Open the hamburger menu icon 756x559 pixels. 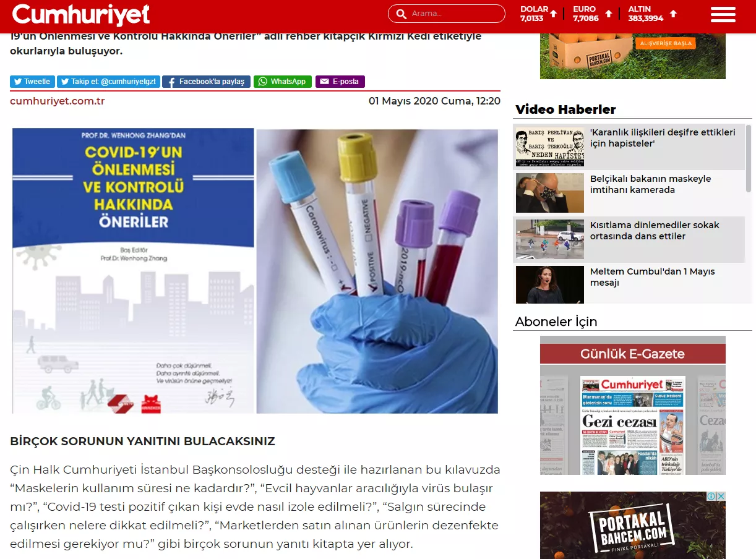723,14
